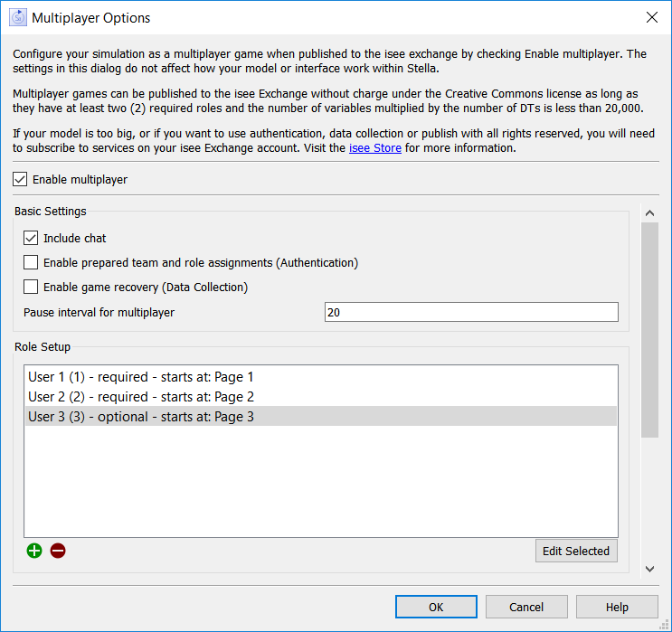The image size is (672, 632).
Task: Close the Multiplayer Options dialog
Action: [651, 17]
